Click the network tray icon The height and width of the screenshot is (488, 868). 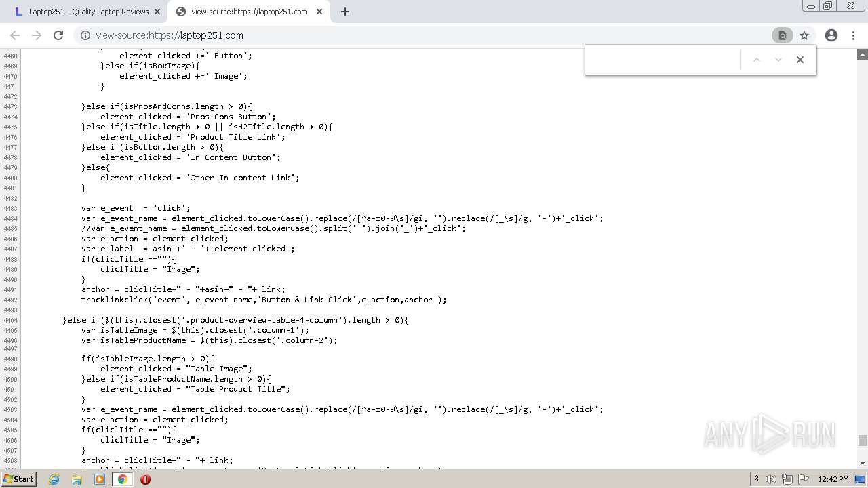tap(787, 479)
